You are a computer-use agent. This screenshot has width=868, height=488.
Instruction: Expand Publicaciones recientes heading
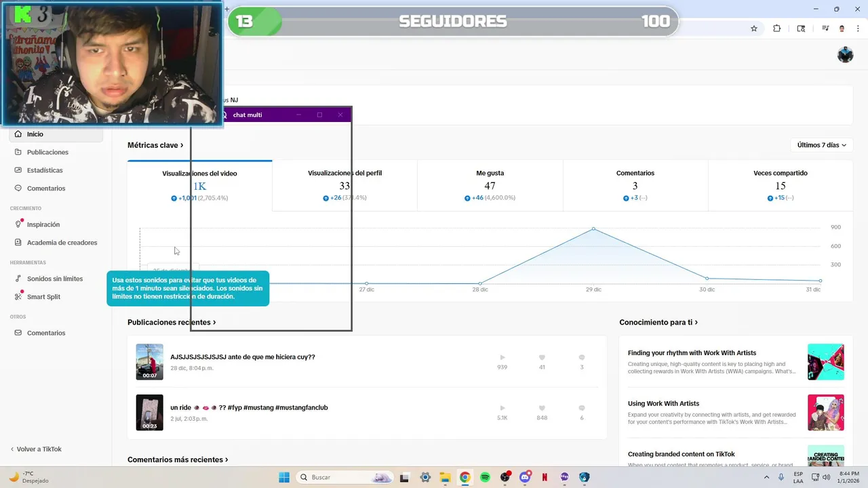pos(172,323)
